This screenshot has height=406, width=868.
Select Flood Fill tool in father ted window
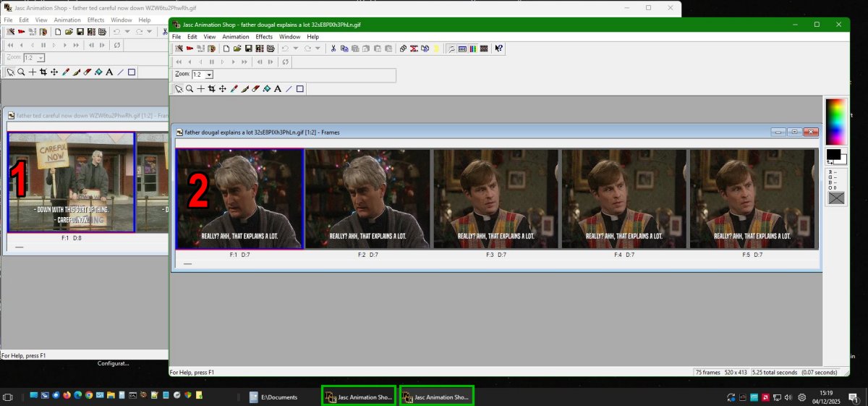(x=98, y=72)
